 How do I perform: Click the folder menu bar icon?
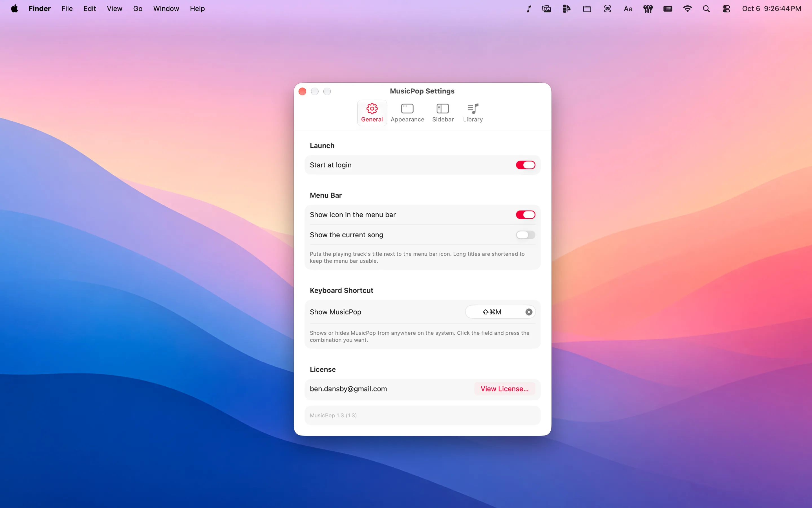point(587,9)
